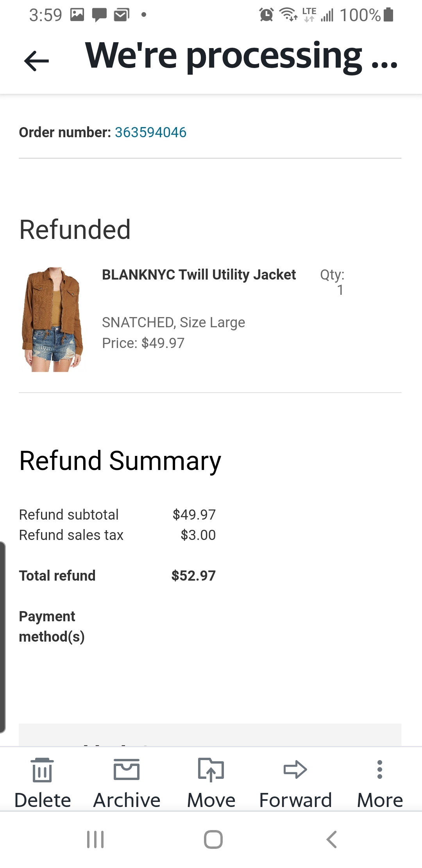The height and width of the screenshot is (868, 422).
Task: Tap the battery indicator in status bar
Action: pos(388,15)
